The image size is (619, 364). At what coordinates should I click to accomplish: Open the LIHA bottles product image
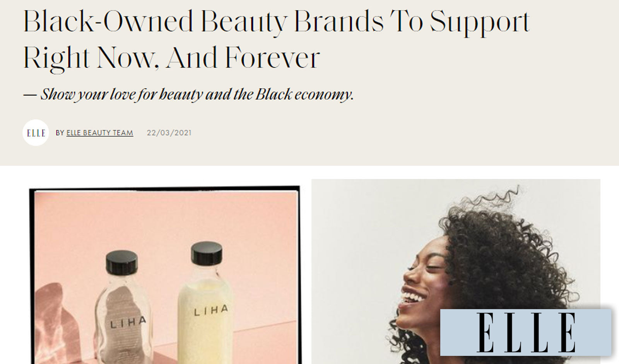click(165, 275)
